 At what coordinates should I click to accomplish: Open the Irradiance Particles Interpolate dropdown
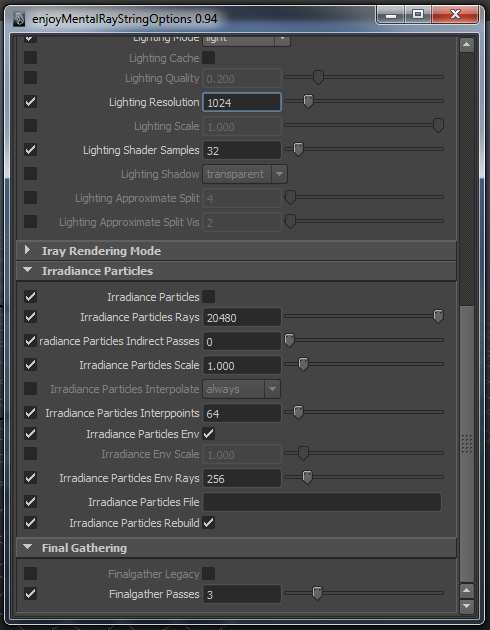pos(241,389)
